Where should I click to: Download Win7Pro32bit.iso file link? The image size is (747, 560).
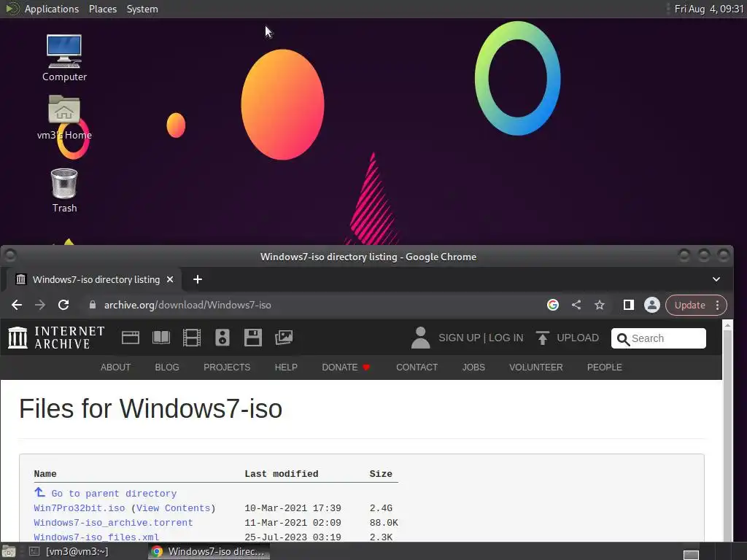pos(79,508)
